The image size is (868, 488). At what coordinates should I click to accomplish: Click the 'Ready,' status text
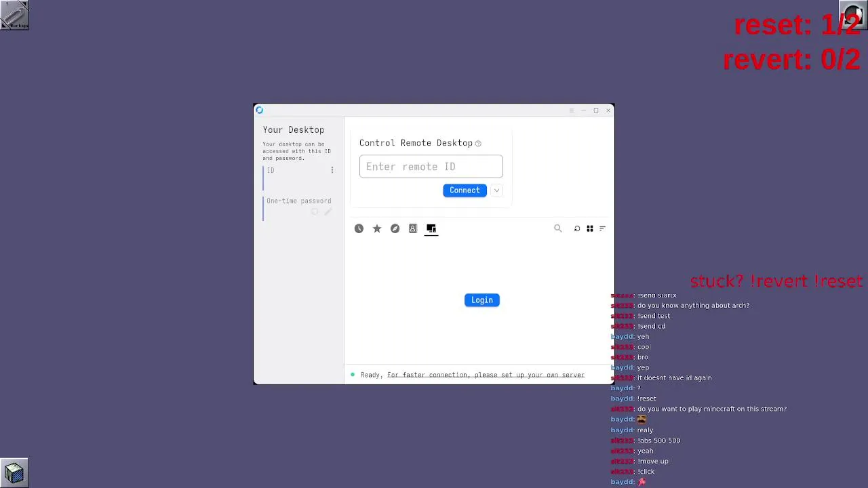[x=372, y=375]
